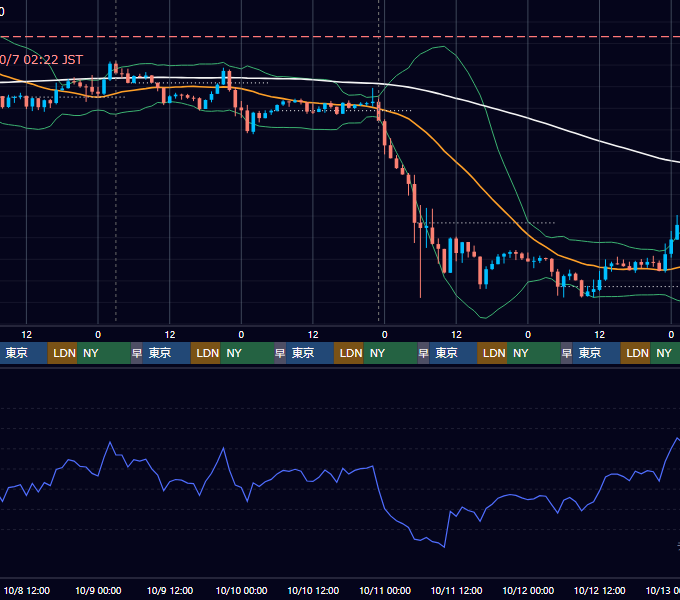
Task: Select the 東京 session block covering 10/9 12:00
Action: (x=167, y=353)
